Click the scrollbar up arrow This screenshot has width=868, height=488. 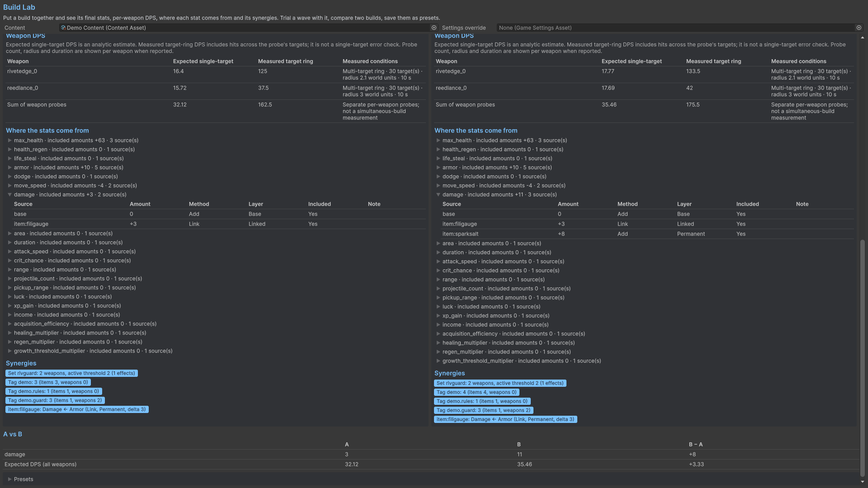[862, 38]
